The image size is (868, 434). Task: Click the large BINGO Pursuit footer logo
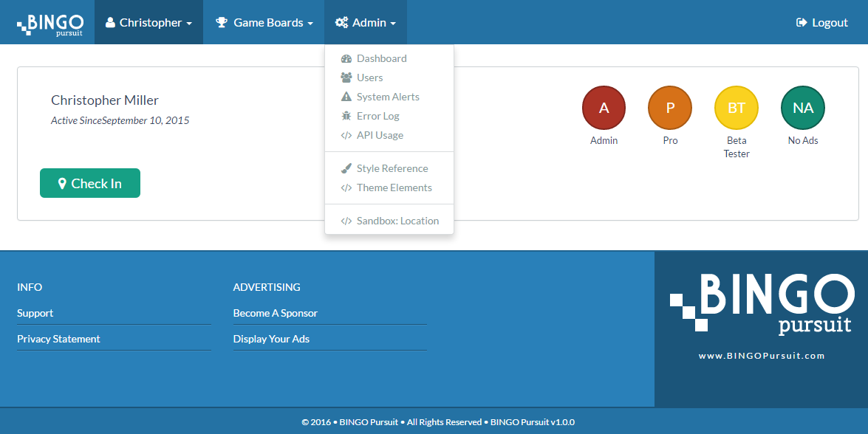pos(761,303)
